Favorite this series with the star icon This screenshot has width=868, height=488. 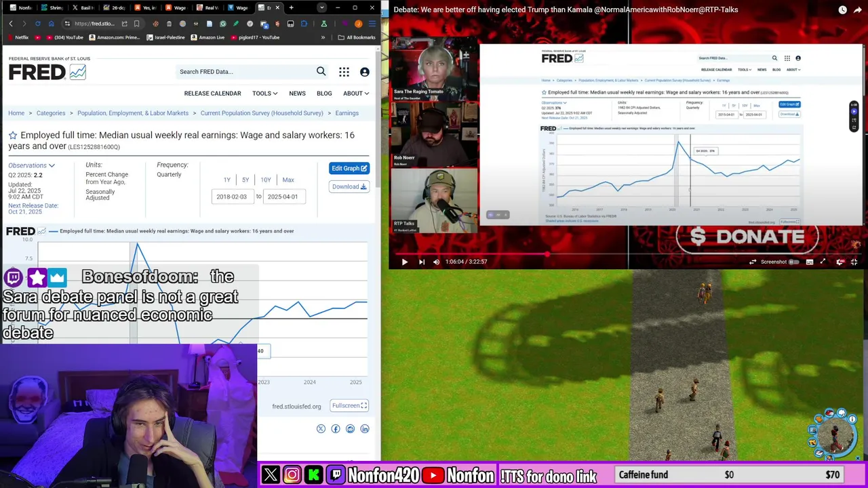(12, 136)
